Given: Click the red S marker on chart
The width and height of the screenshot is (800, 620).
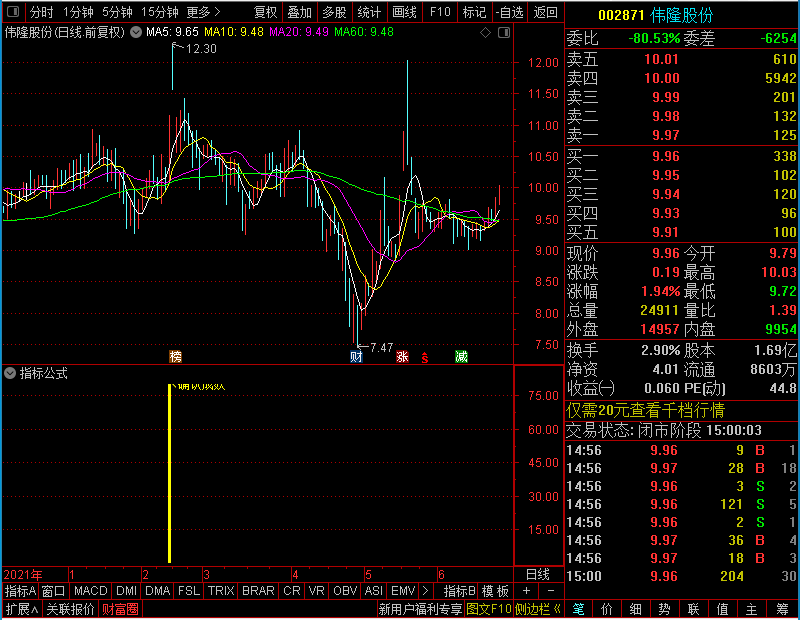Looking at the screenshot, I should (x=424, y=357).
